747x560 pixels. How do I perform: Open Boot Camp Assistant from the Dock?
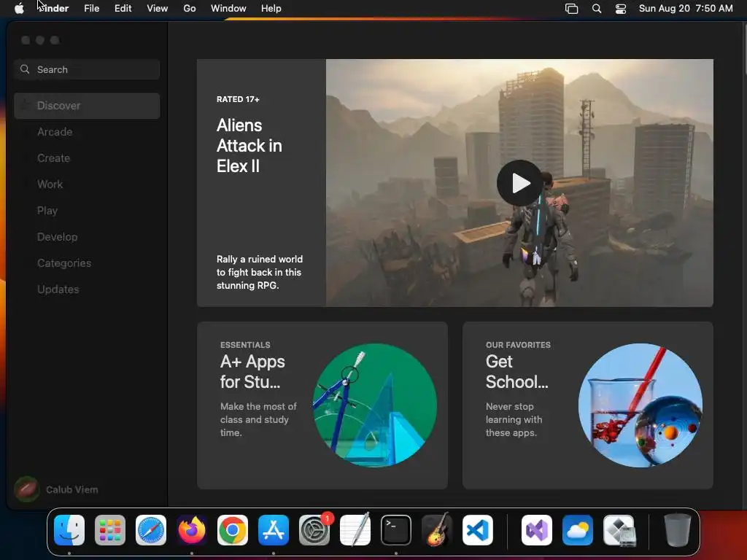[x=619, y=530]
